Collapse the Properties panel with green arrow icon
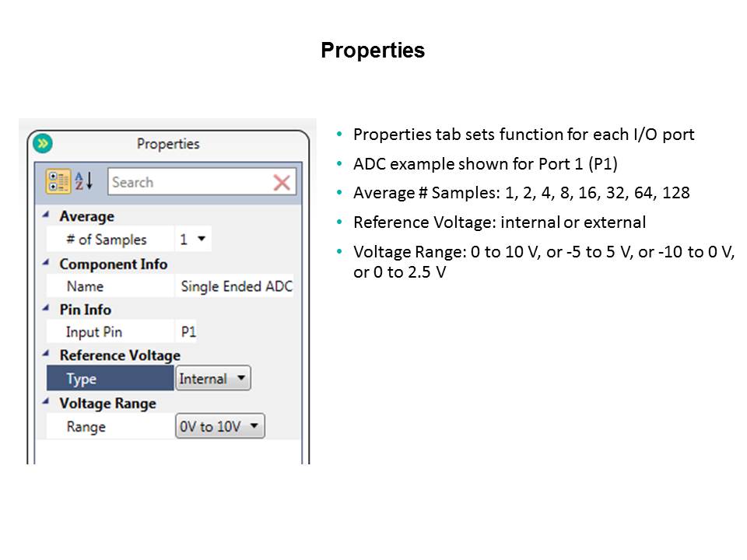The image size is (747, 560). [43, 143]
